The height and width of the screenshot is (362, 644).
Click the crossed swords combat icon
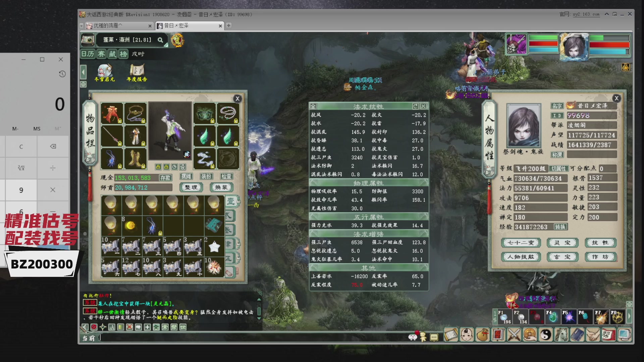[514, 335]
